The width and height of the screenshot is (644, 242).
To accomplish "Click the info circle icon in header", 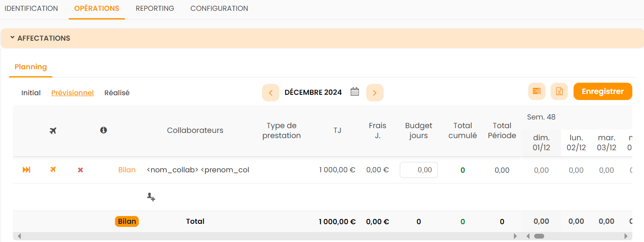I will [x=103, y=130].
